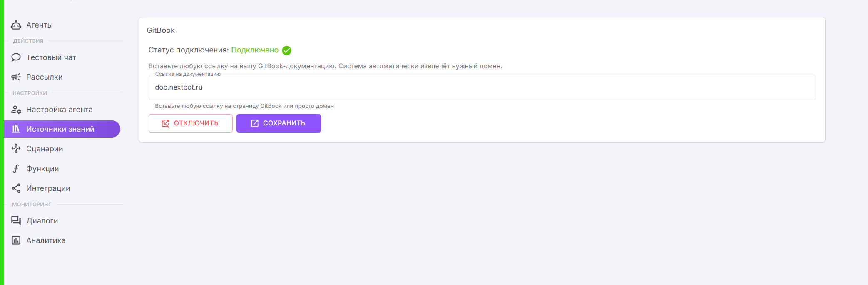Viewport: 868px width, 285px height.
Task: Click the share icon beside Интеграции
Action: pyautogui.click(x=16, y=188)
